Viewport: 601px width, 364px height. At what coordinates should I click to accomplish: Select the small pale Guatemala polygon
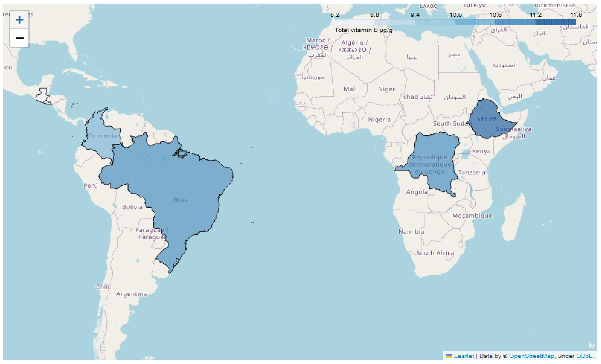point(42,97)
